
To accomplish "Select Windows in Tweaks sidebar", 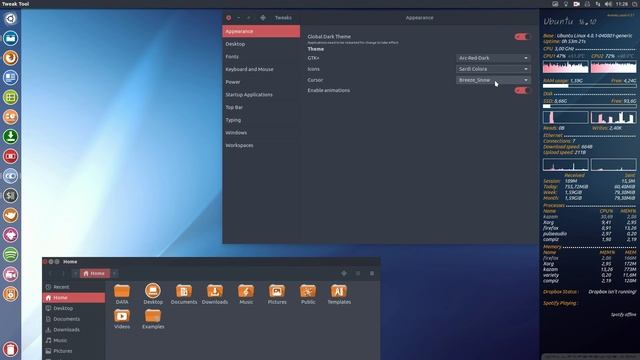I will 261,132.
